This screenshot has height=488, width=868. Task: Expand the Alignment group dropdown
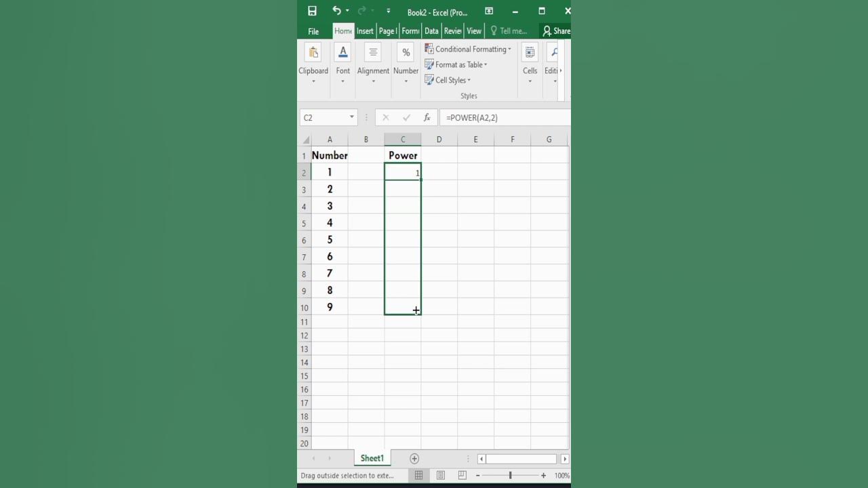[x=373, y=81]
